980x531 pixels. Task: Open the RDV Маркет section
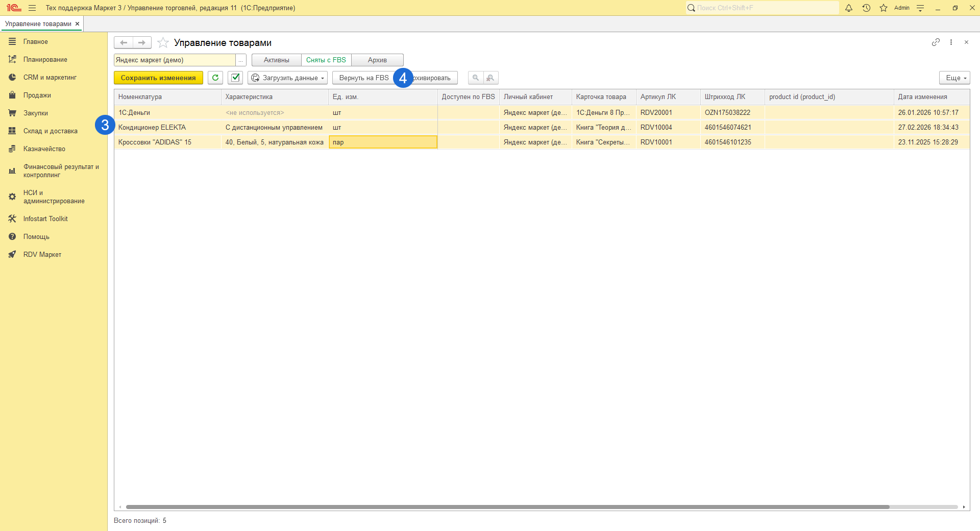[42, 254]
